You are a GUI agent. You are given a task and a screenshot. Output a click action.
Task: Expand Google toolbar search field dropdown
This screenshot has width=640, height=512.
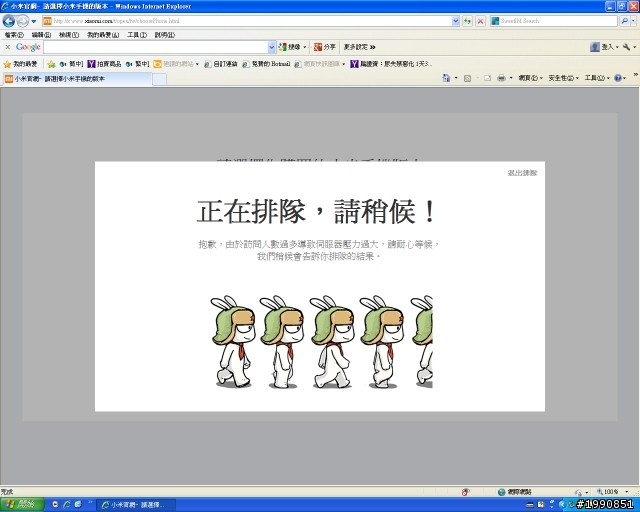coord(272,48)
